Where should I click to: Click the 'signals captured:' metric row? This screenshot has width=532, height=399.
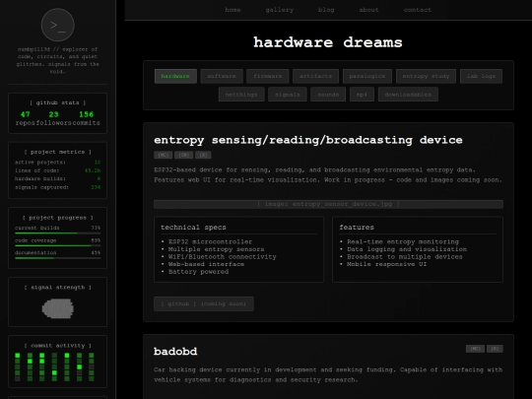58,187
